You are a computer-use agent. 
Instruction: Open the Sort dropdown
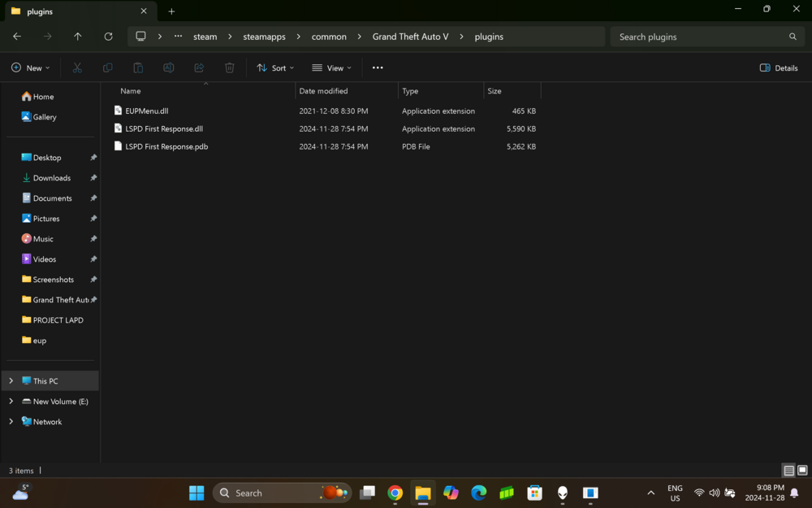pos(274,67)
